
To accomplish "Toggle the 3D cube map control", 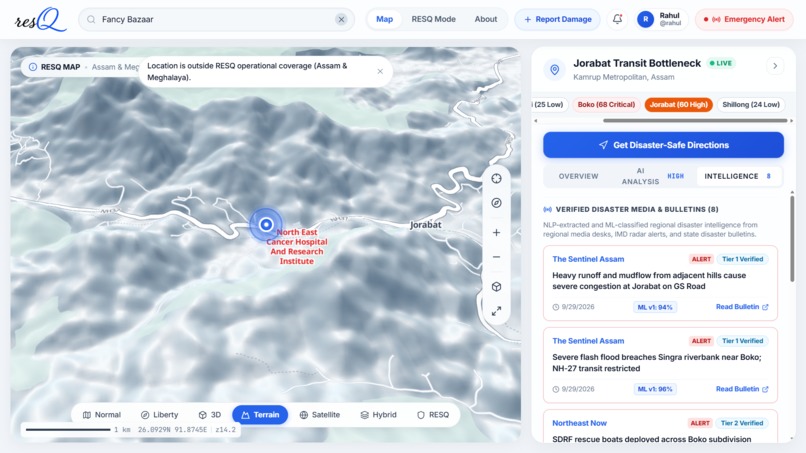I will tap(496, 286).
